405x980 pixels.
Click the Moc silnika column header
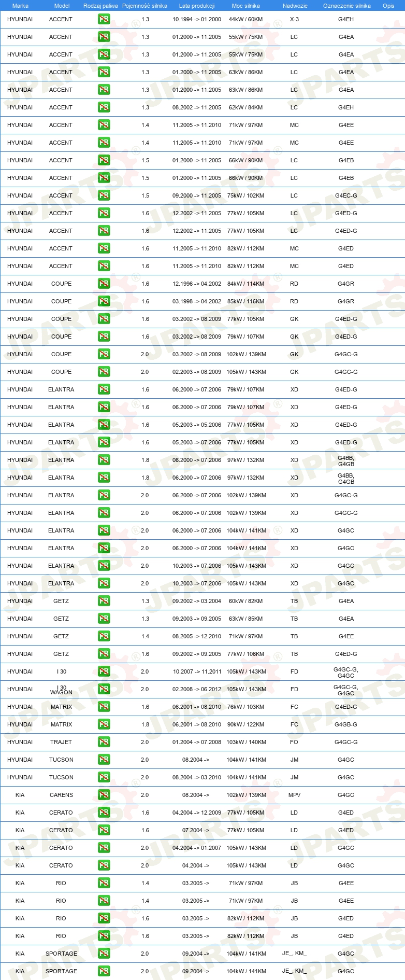(x=246, y=6)
